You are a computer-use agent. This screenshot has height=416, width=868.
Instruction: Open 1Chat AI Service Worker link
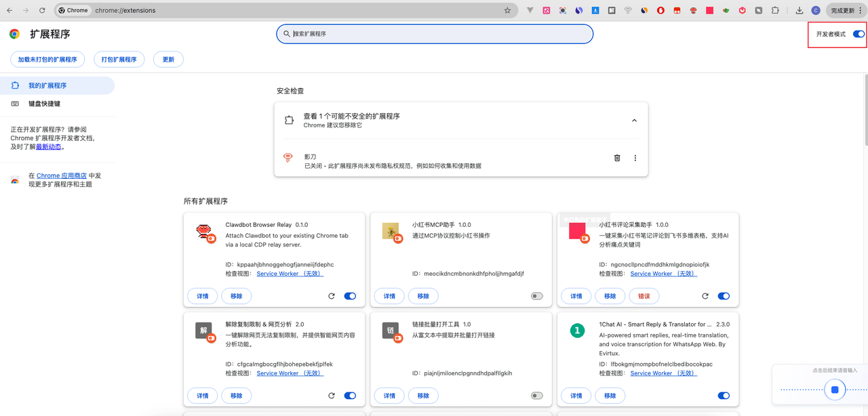tap(664, 373)
